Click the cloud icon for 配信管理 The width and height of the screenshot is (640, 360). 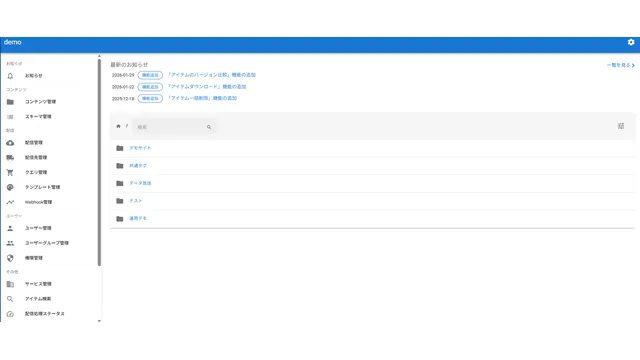(x=10, y=143)
